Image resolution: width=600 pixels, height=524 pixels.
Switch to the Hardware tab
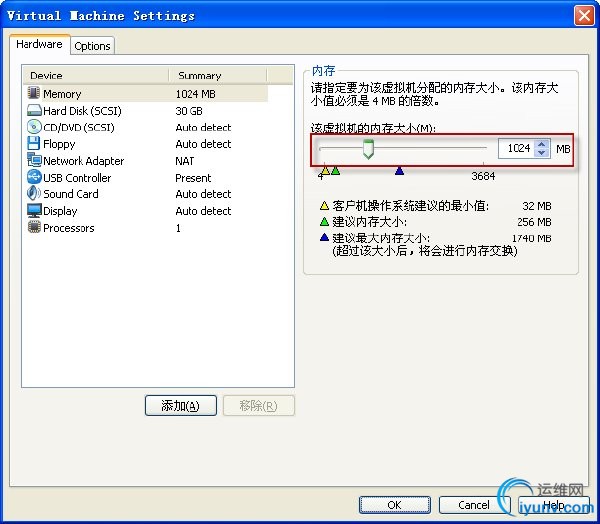pyautogui.click(x=39, y=44)
